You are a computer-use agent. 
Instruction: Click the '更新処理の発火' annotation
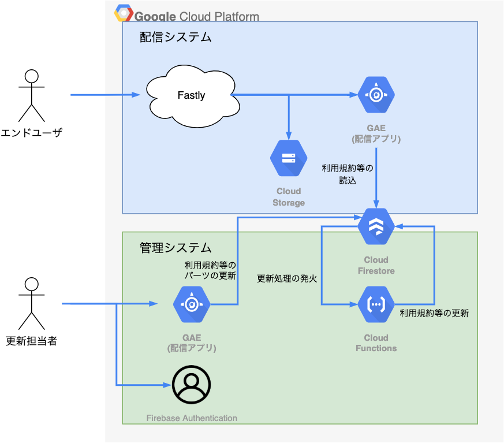point(287,278)
